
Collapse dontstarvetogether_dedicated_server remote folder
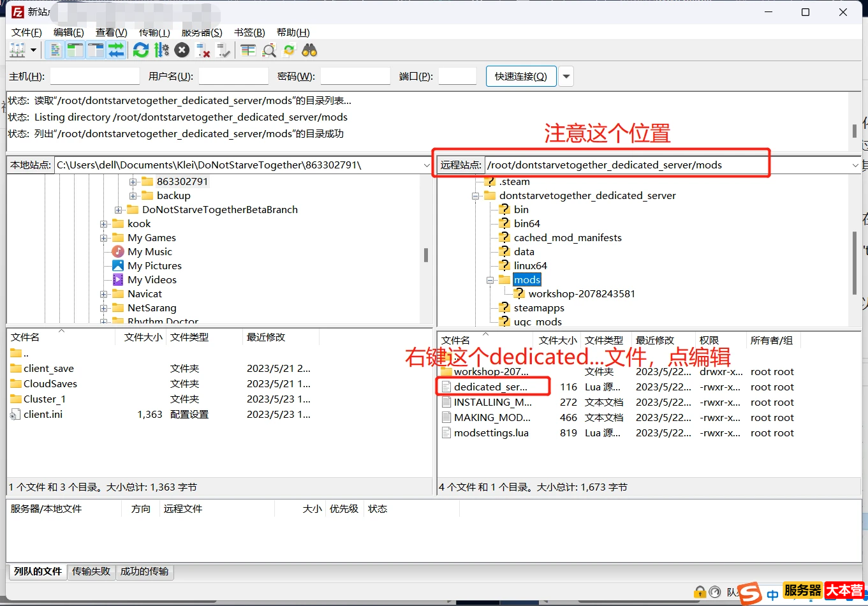(x=475, y=196)
